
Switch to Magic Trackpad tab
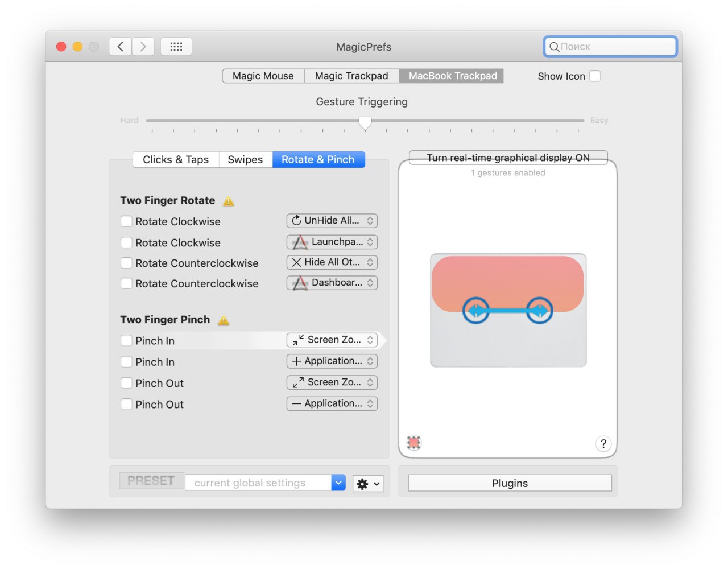351,76
